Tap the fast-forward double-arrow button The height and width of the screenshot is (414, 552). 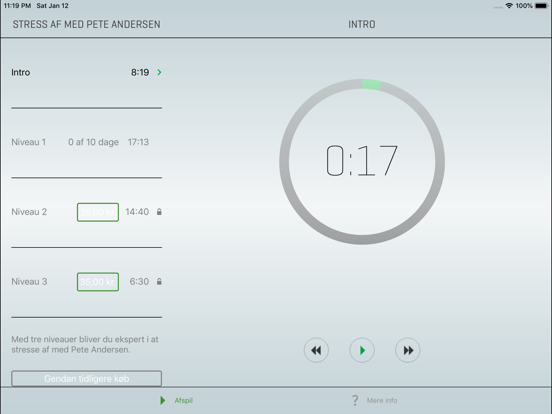coord(408,350)
